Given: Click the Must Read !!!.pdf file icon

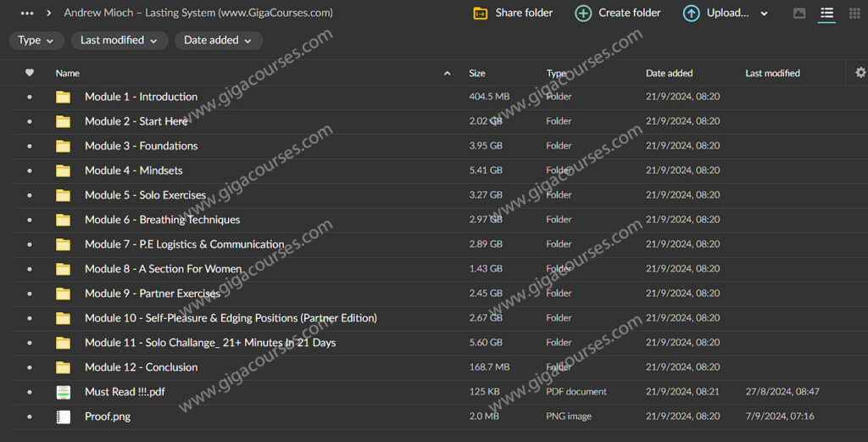Looking at the screenshot, I should [x=64, y=392].
